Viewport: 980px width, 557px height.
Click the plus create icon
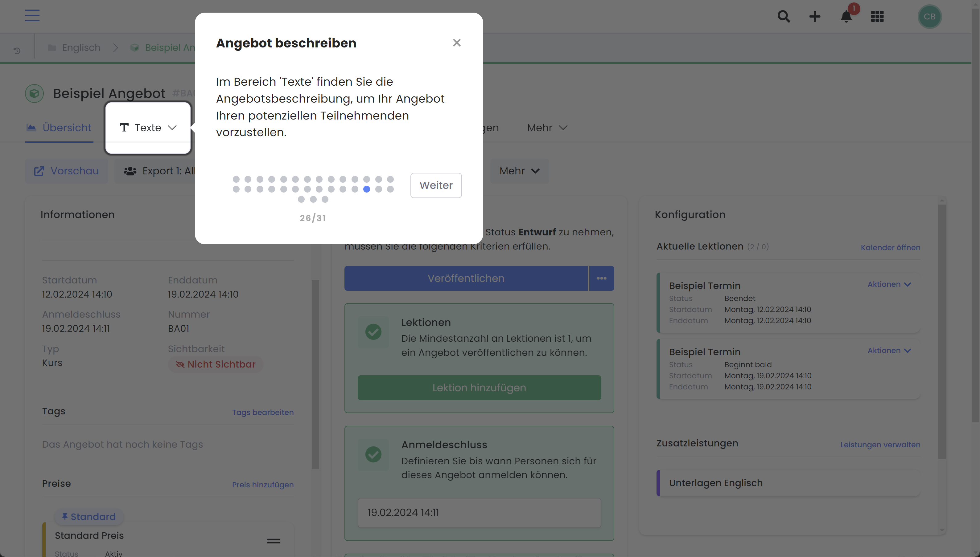[815, 16]
